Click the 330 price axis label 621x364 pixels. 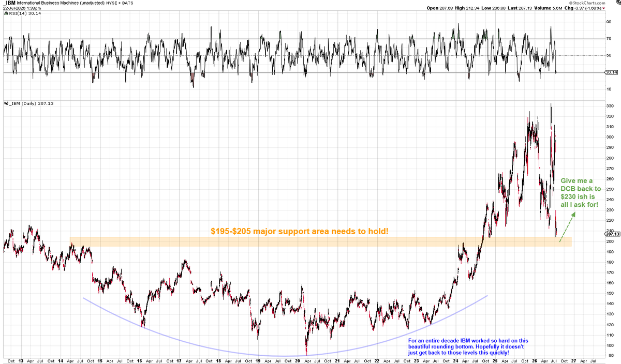pyautogui.click(x=609, y=106)
